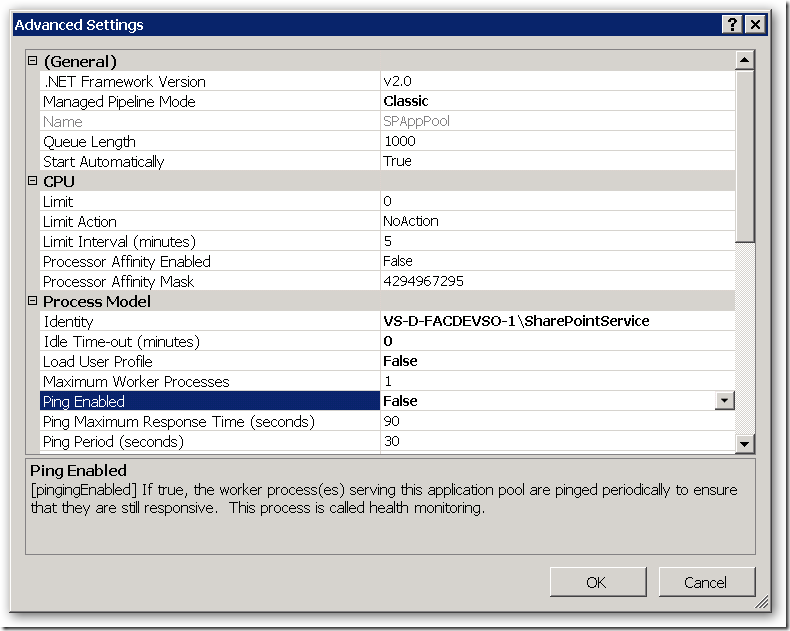
Task: Click the Classic pipeline mode value
Action: click(558, 101)
